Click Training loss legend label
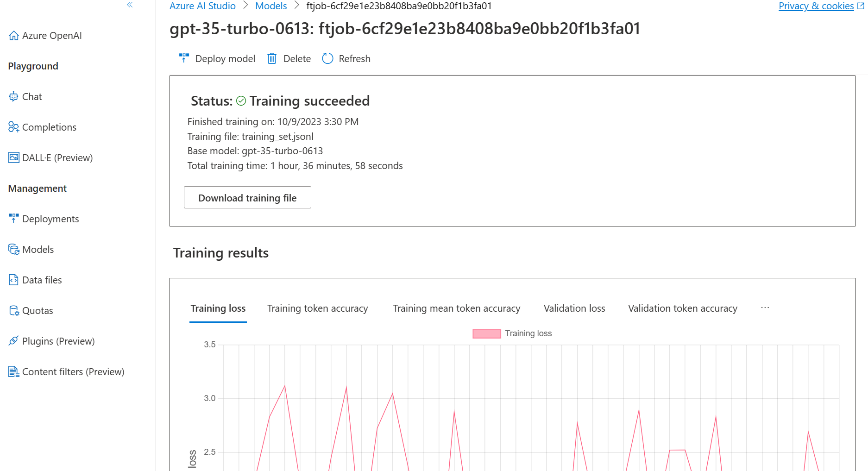 point(528,333)
